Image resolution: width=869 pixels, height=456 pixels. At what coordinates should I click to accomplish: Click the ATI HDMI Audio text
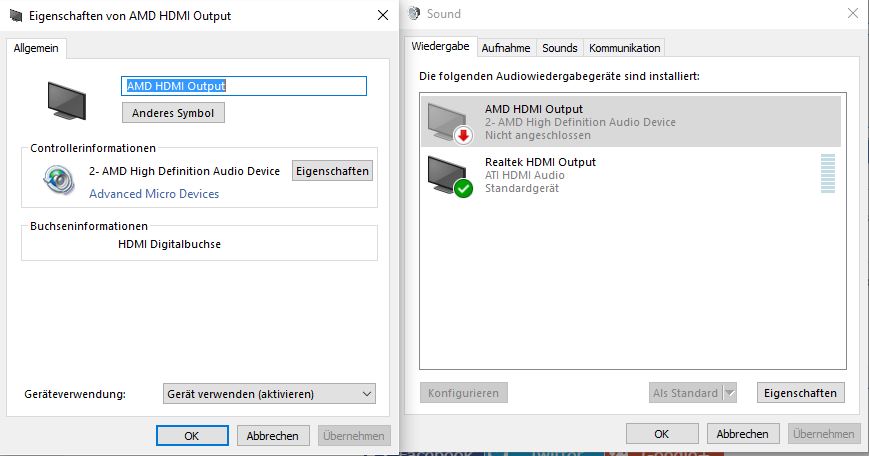tap(525, 175)
